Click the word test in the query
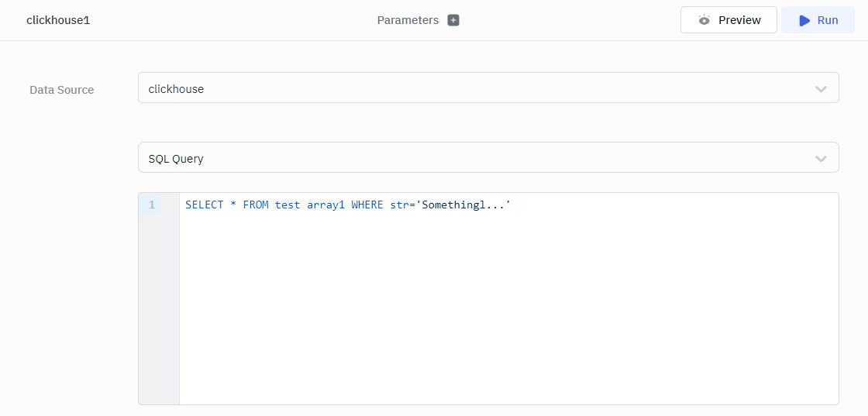 click(288, 205)
